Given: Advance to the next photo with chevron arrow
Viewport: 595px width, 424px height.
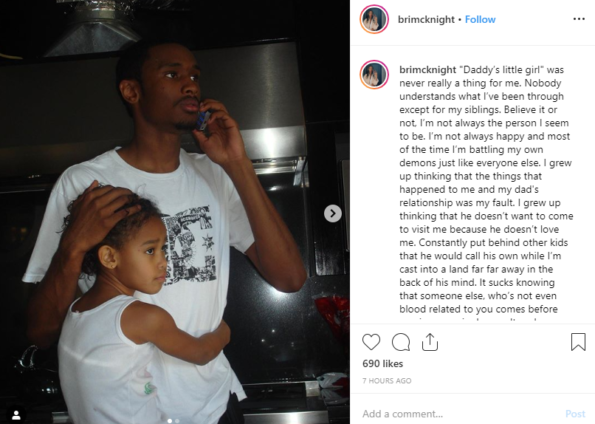Looking at the screenshot, I should click(x=332, y=213).
